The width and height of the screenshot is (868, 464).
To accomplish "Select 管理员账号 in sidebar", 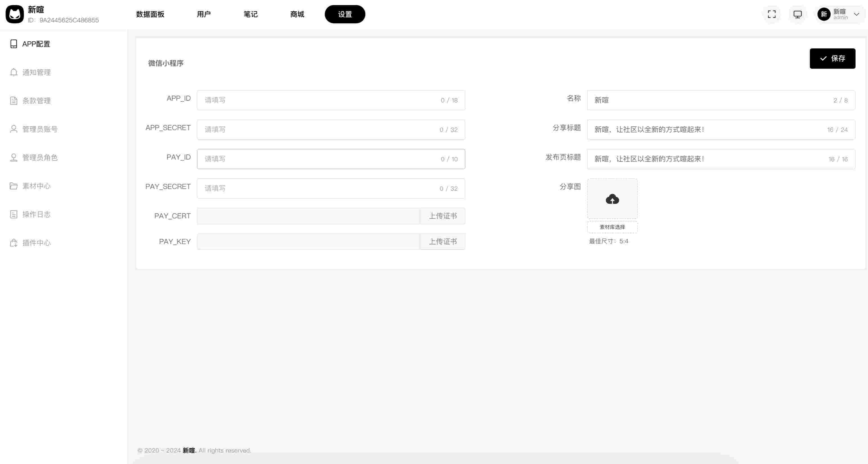I will (x=40, y=129).
